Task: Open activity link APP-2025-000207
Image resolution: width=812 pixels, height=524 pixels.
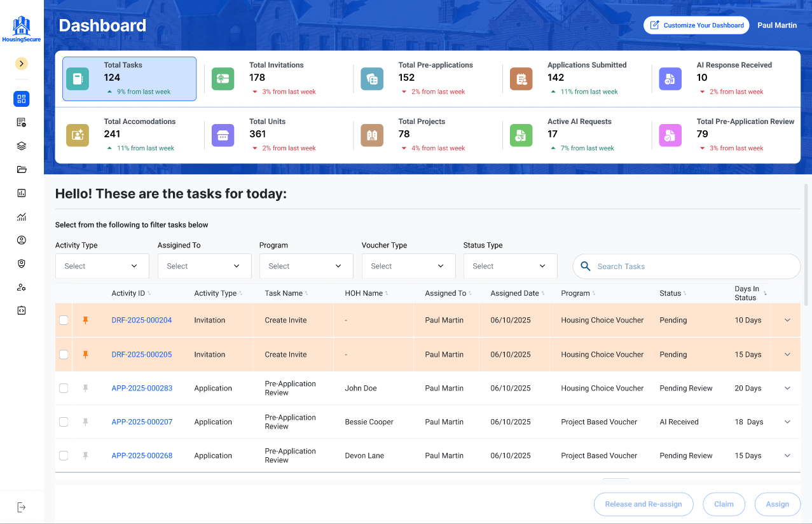Action: coord(142,422)
